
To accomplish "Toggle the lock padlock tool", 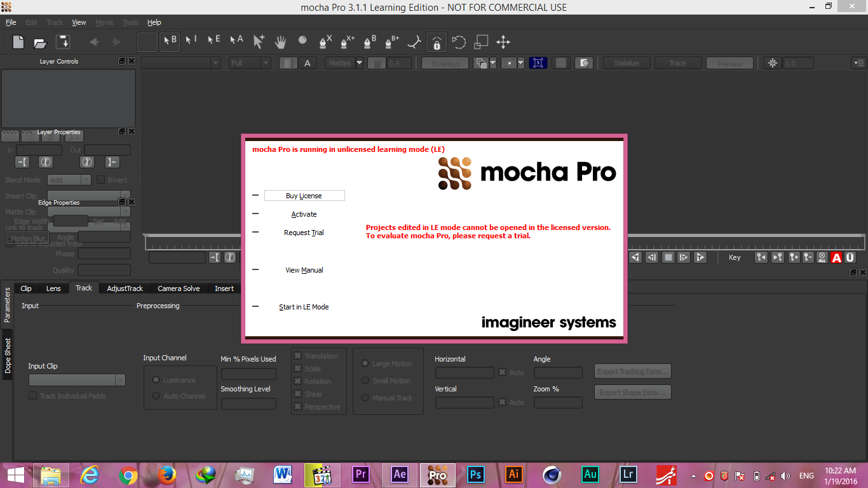I will (437, 42).
